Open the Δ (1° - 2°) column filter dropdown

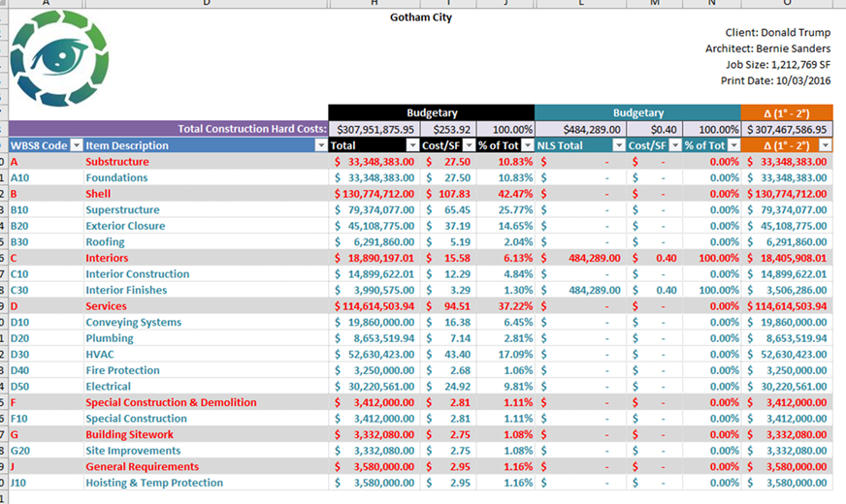pos(825,145)
